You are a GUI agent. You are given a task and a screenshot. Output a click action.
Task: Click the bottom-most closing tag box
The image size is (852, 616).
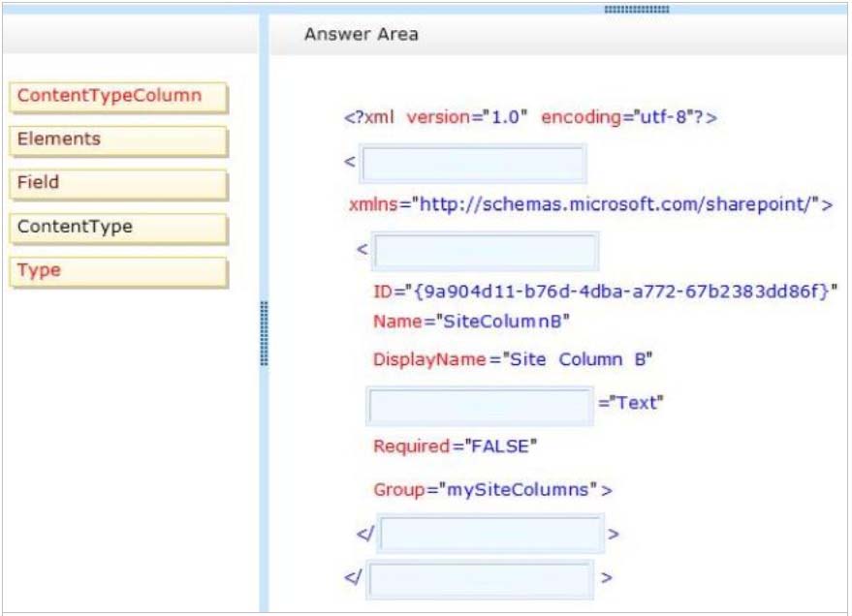[480, 579]
